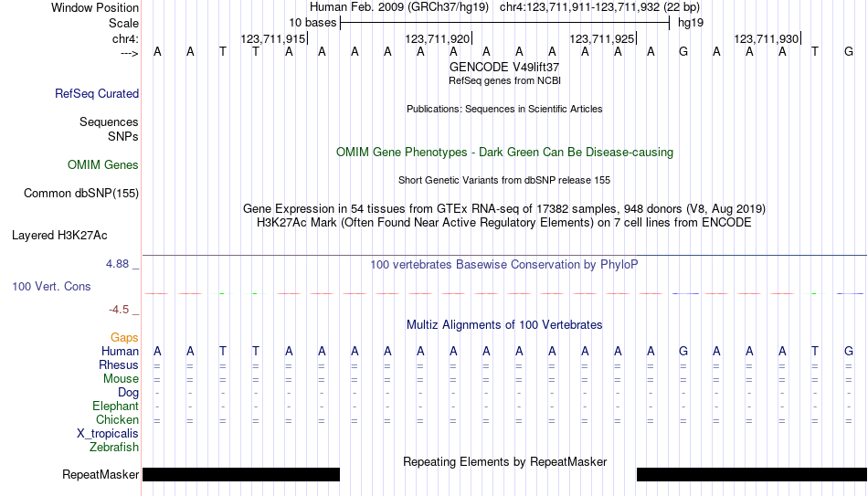Click the Zebrafish species label
868x496 pixels.
pos(114,447)
